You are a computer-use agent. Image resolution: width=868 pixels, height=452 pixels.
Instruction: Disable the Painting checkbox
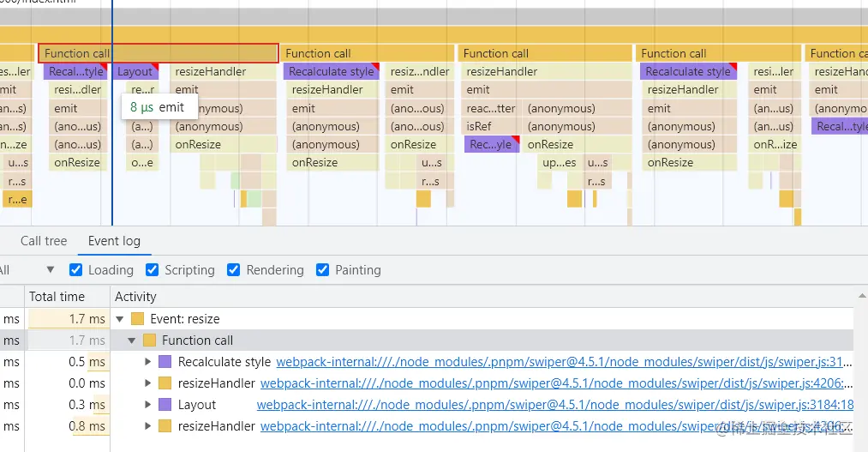tap(323, 270)
